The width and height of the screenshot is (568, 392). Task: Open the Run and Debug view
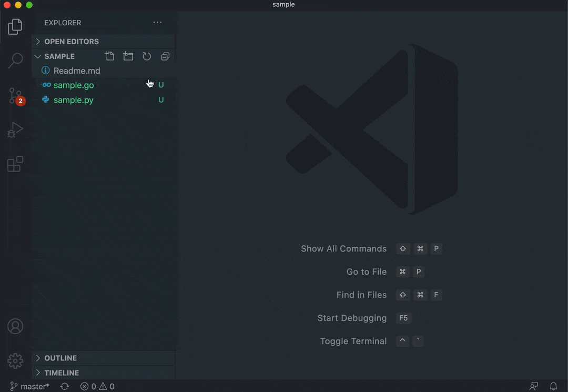pos(15,129)
